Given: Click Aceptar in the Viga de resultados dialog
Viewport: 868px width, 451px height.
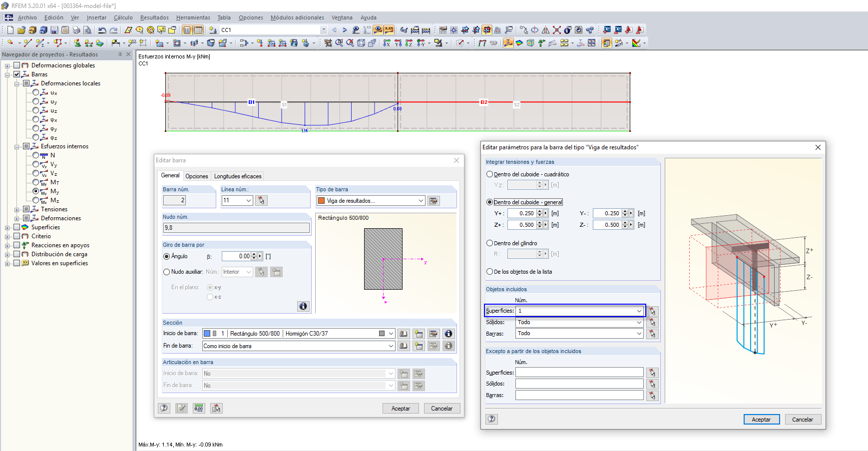Looking at the screenshot, I should (x=761, y=420).
